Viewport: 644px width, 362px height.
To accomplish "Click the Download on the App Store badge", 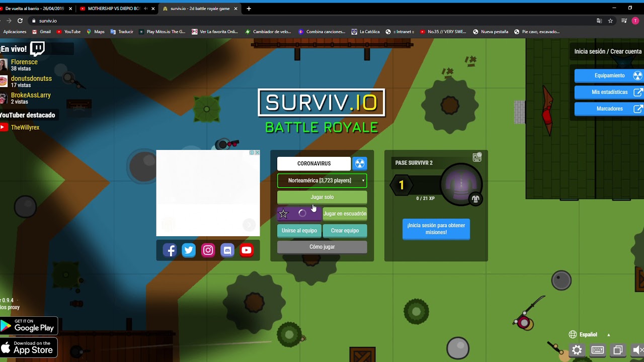I will click(29, 347).
